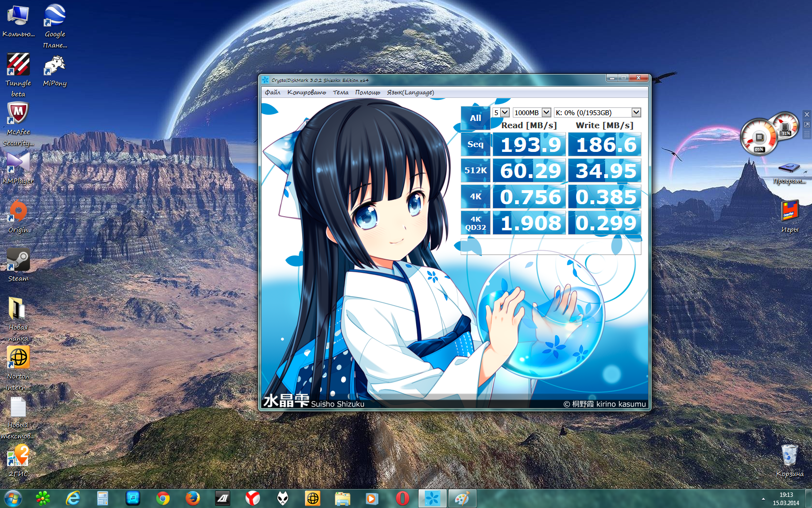Close the CPU meter gadget
Image resolution: width=812 pixels, height=508 pixels.
(807, 115)
